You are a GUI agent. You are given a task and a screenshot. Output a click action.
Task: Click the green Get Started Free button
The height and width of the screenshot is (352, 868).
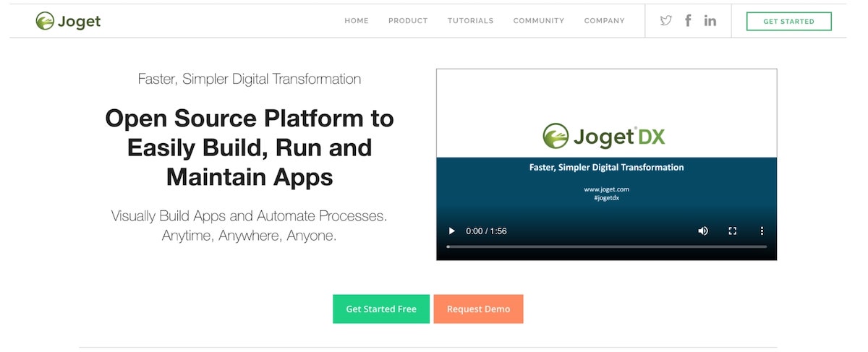point(381,309)
